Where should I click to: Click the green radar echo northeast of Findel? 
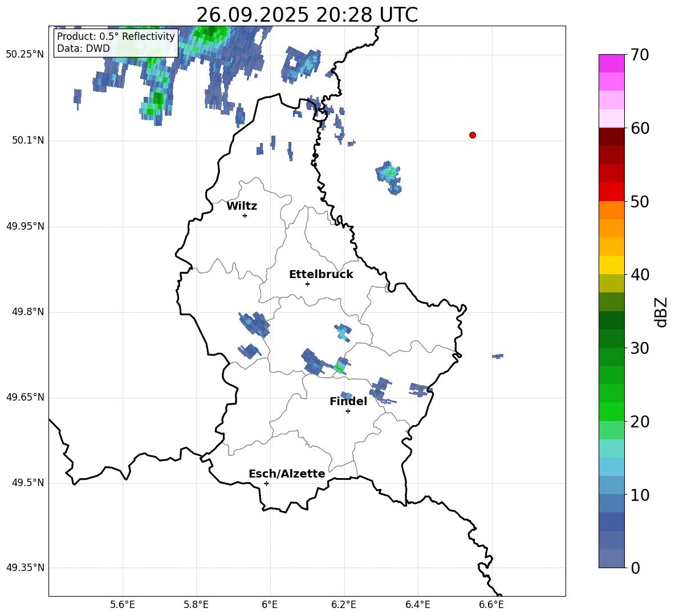pyautogui.click(x=340, y=366)
